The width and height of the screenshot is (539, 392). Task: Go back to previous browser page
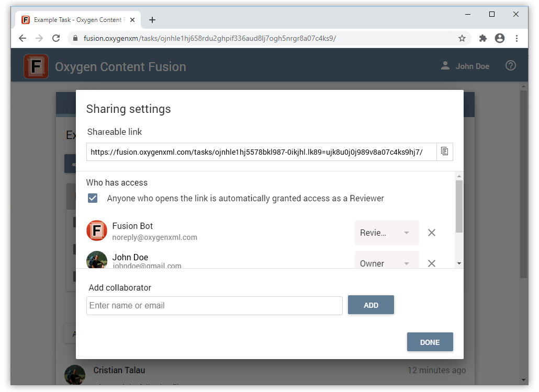click(23, 38)
